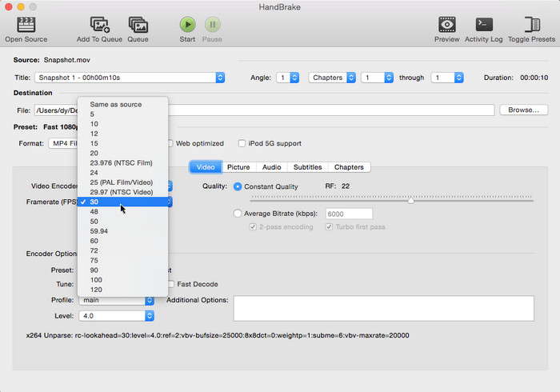Image resolution: width=560 pixels, height=392 pixels.
Task: Select 29.97 (NTSC Video) framerate
Action: click(x=122, y=192)
